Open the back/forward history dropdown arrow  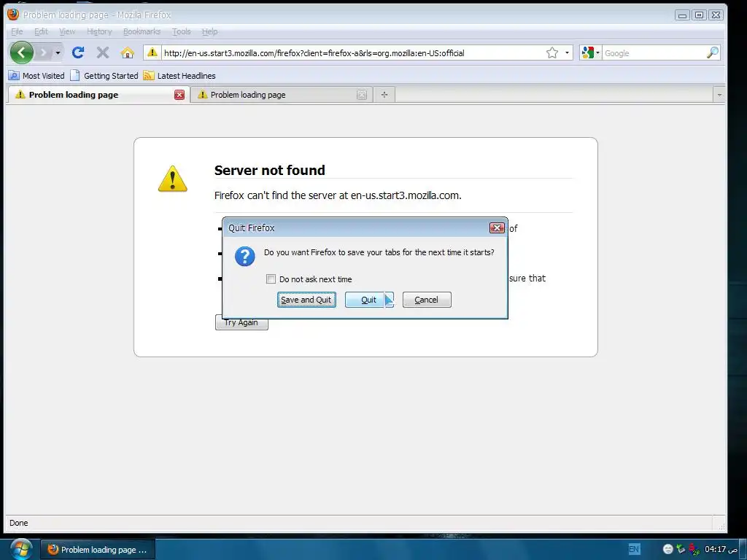[x=58, y=52]
